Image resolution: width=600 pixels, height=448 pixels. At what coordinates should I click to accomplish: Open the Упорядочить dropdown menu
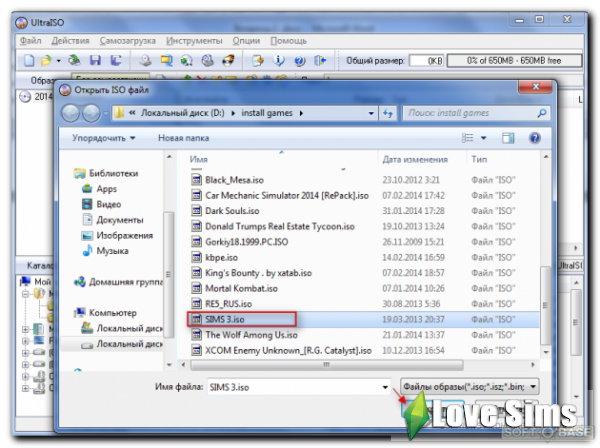(x=103, y=138)
